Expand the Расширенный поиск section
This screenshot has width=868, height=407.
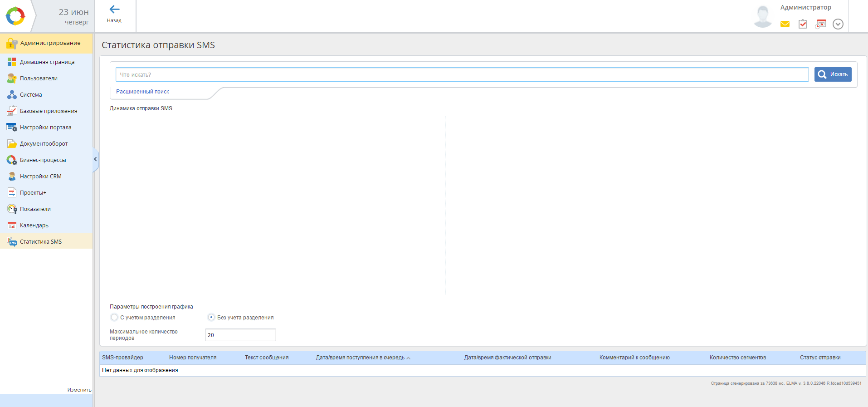(142, 92)
